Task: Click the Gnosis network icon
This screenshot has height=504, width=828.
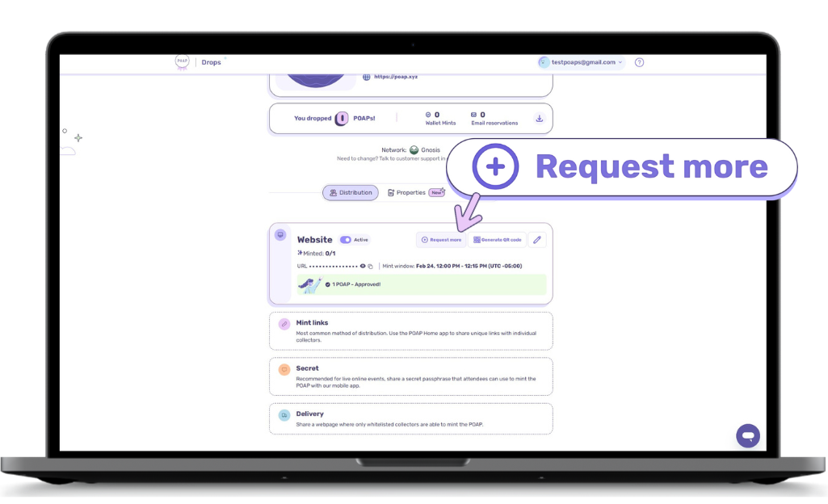Action: 414,149
